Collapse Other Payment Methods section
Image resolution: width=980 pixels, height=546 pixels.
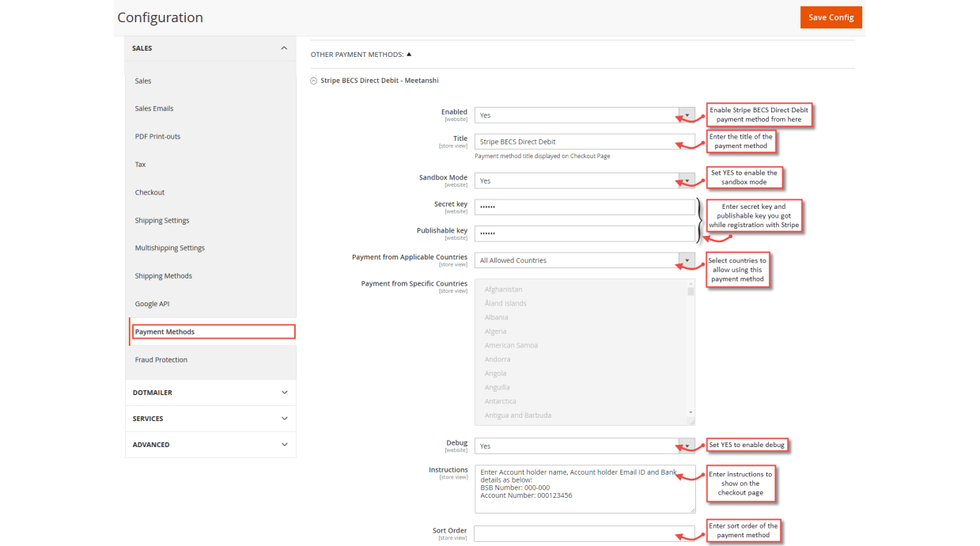[x=361, y=55]
